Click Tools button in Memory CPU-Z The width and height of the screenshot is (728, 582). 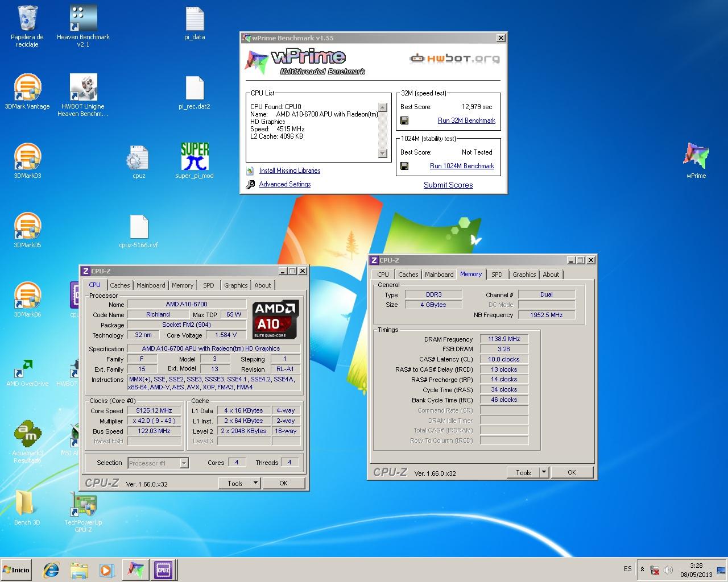click(x=523, y=472)
